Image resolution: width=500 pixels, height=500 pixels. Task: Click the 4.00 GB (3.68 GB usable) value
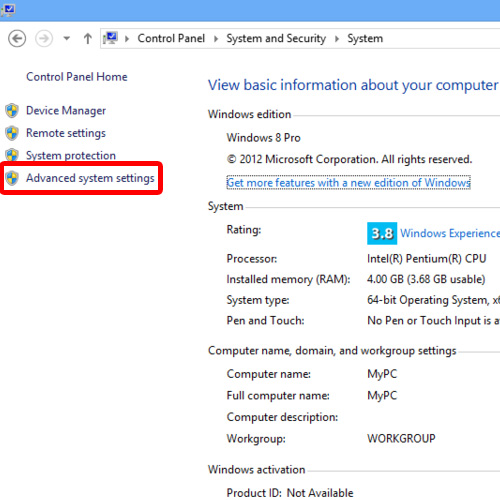point(426,279)
